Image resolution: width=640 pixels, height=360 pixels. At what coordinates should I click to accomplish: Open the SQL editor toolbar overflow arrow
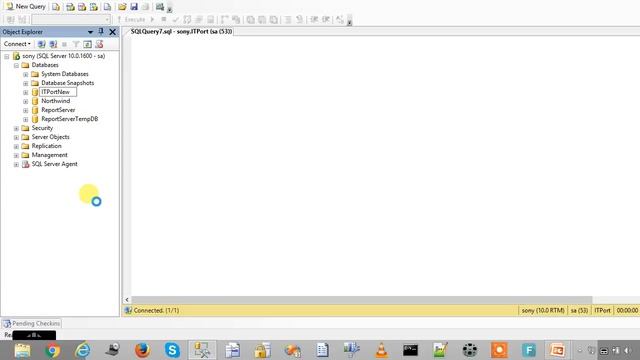click(349, 20)
